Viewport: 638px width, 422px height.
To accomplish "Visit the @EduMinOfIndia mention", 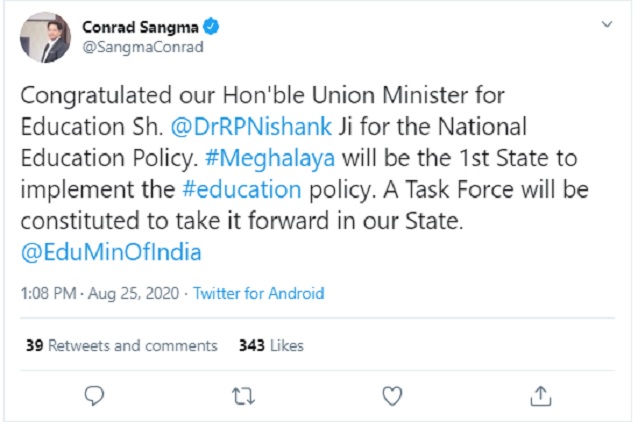I will coord(110,252).
